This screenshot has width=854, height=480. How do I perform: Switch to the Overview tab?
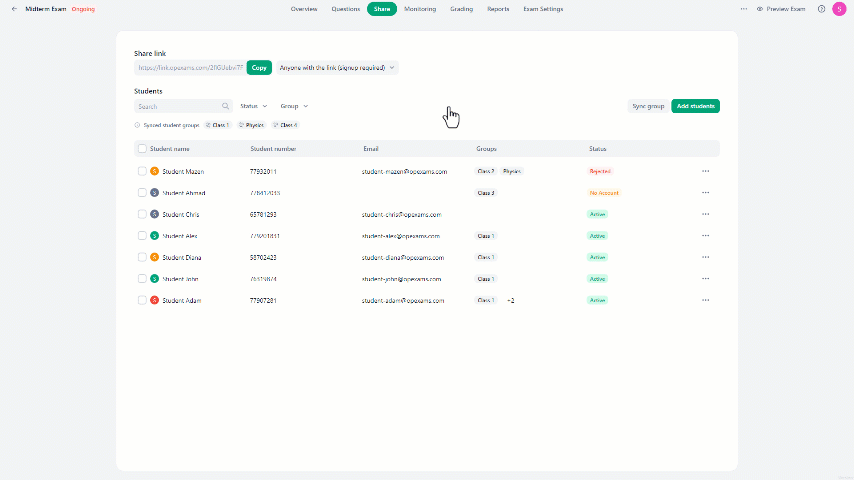click(x=304, y=9)
